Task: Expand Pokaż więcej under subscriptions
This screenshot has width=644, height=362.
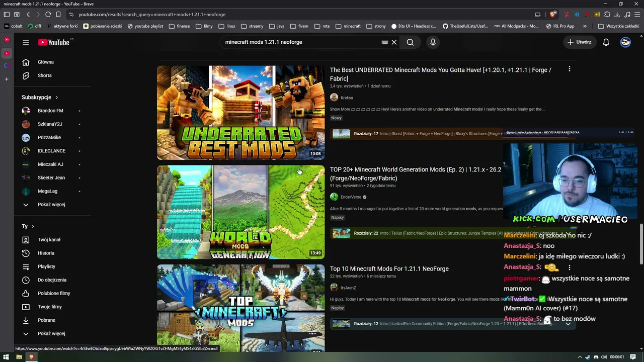Action: (52, 205)
